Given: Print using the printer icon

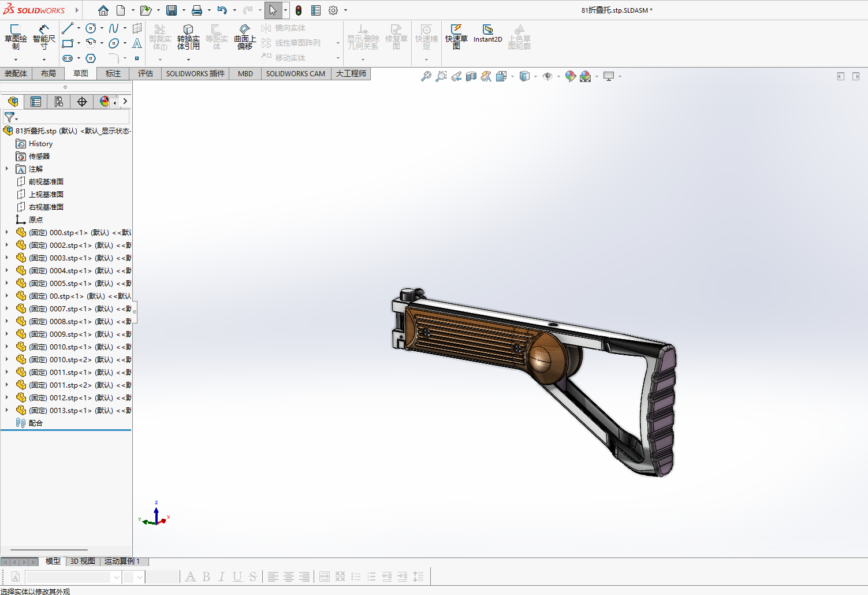Looking at the screenshot, I should tap(197, 10).
